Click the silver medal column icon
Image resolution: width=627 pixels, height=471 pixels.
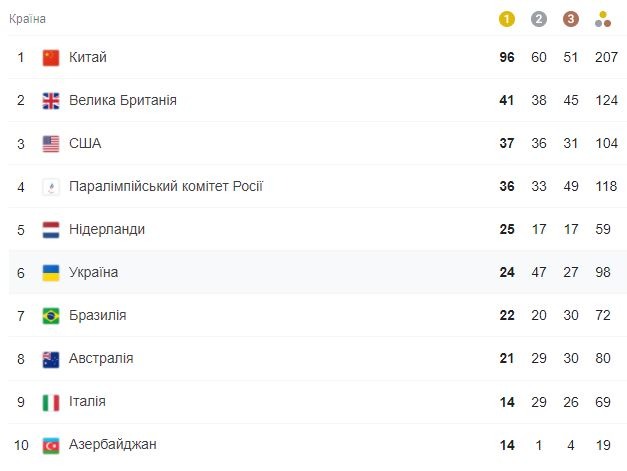(x=539, y=19)
